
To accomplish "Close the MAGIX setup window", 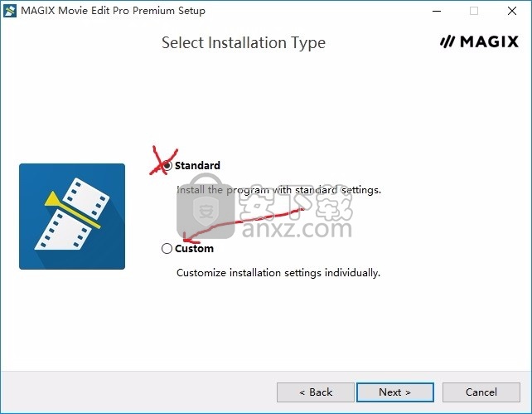I will pyautogui.click(x=512, y=11).
